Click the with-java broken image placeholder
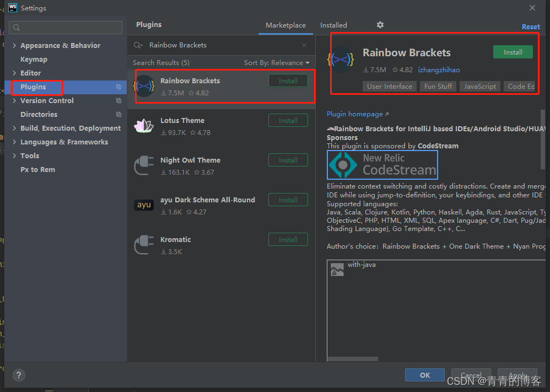550x392 pixels. [x=337, y=270]
